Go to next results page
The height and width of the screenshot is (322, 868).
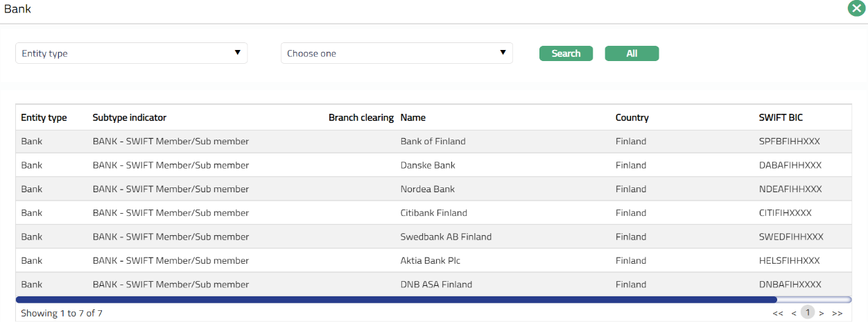(822, 314)
